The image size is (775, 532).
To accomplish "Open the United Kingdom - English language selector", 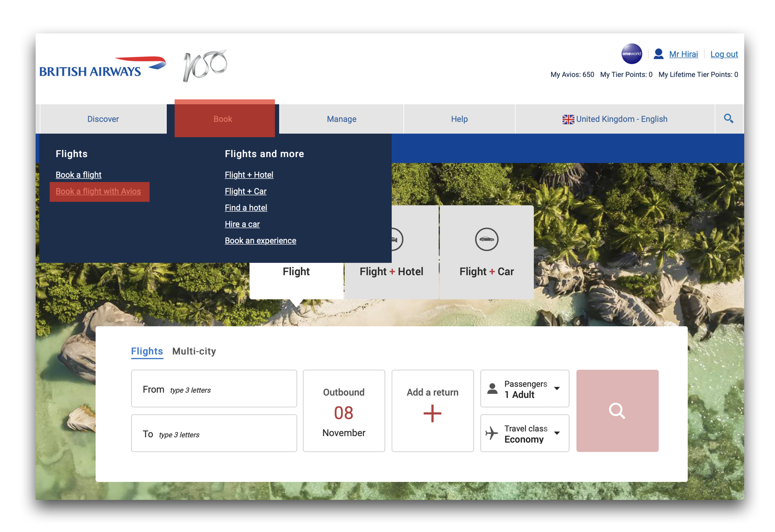I will [615, 119].
